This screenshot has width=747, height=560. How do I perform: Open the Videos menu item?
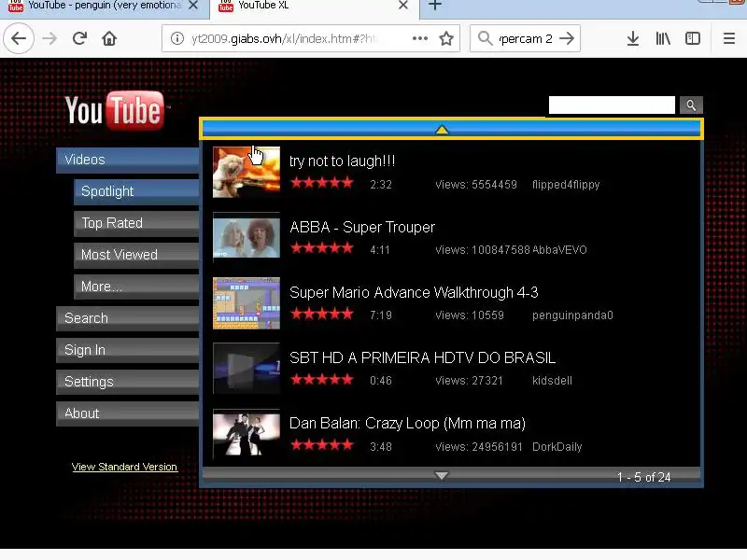(128, 160)
